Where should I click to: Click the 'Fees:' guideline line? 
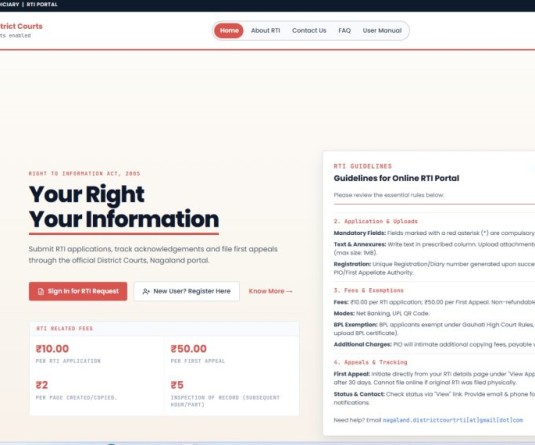pos(434,302)
